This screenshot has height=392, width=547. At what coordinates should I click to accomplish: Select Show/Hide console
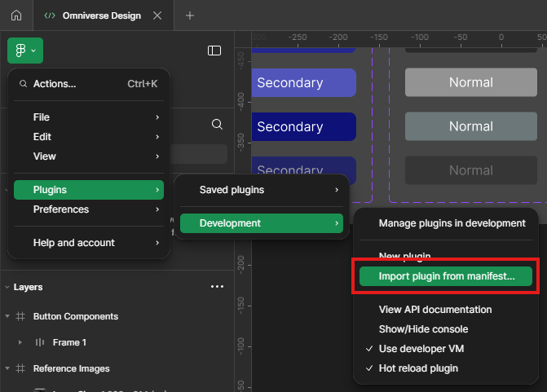tap(446, 329)
